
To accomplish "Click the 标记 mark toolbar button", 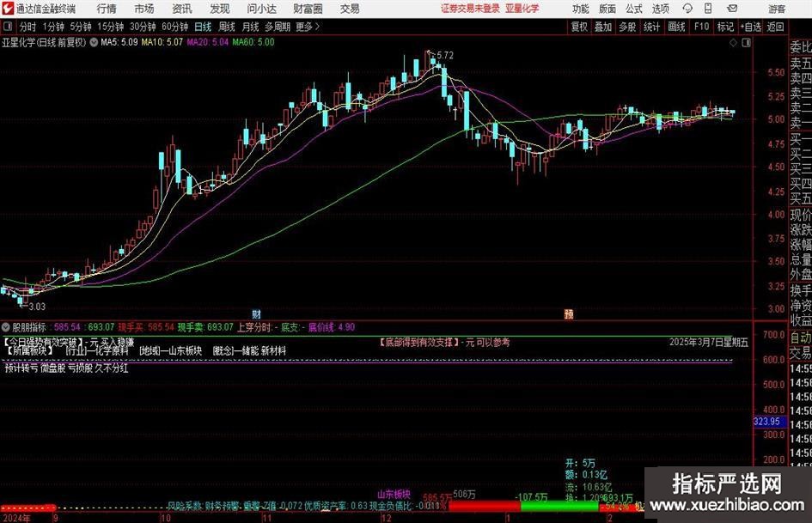I will pyautogui.click(x=725, y=27).
